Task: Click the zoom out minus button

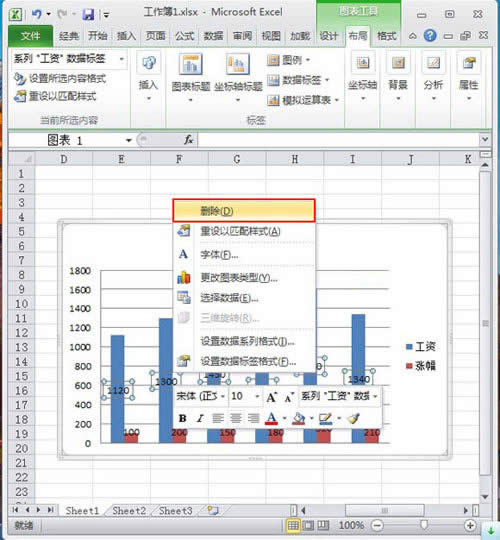Action: point(377,526)
